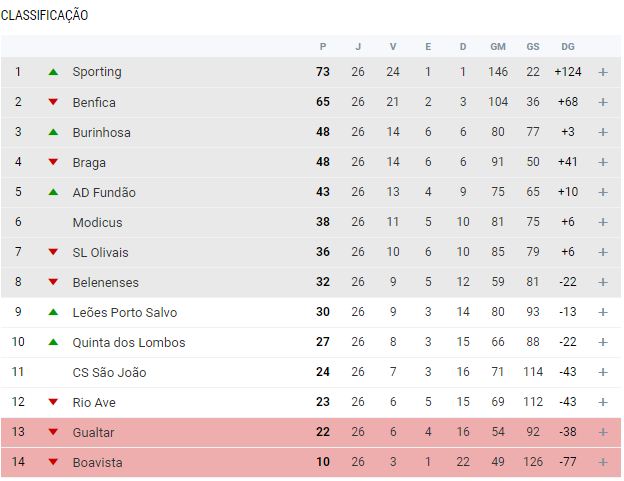Viewport: 624px width, 481px height.
Task: Click green arrow for Quinta dos Lombos
Action: 53,342
